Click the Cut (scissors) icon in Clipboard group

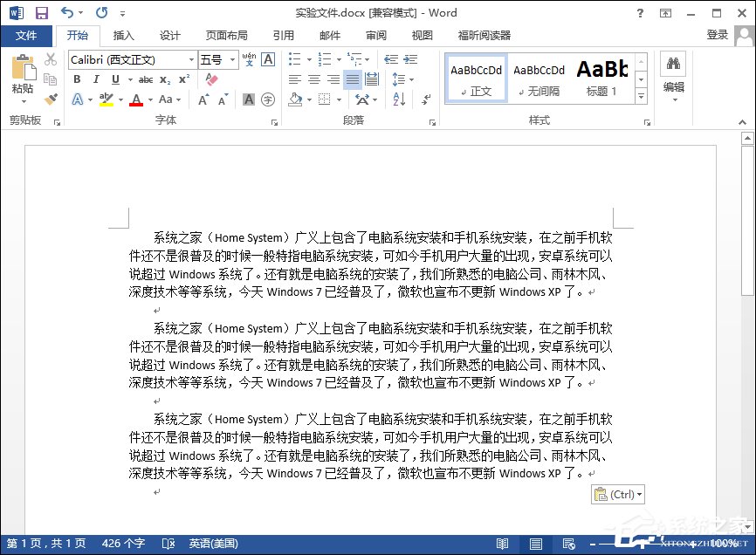click(50, 60)
